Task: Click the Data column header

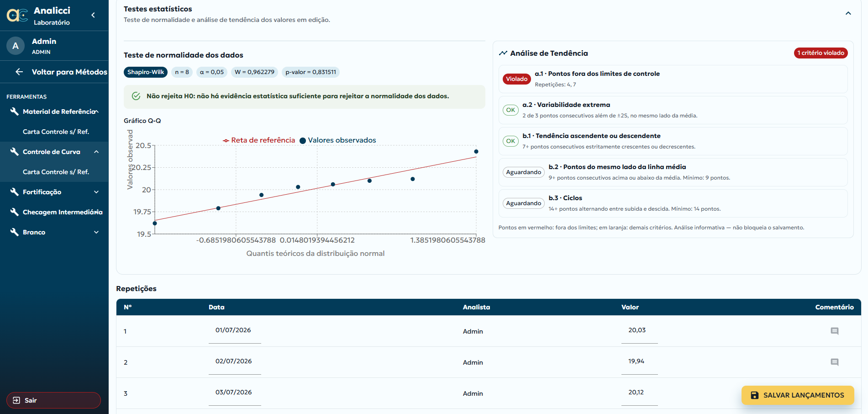Action: 216,307
